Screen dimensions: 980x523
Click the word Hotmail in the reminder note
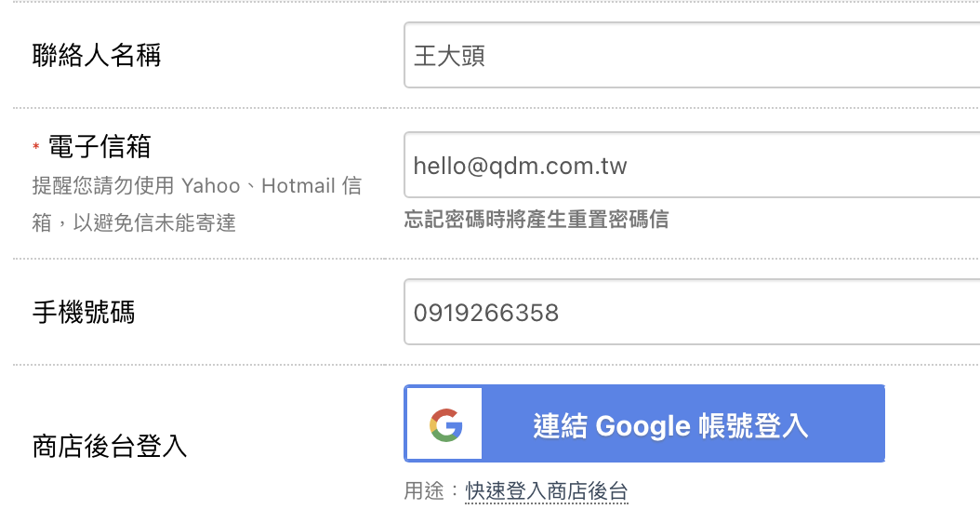tap(298, 186)
